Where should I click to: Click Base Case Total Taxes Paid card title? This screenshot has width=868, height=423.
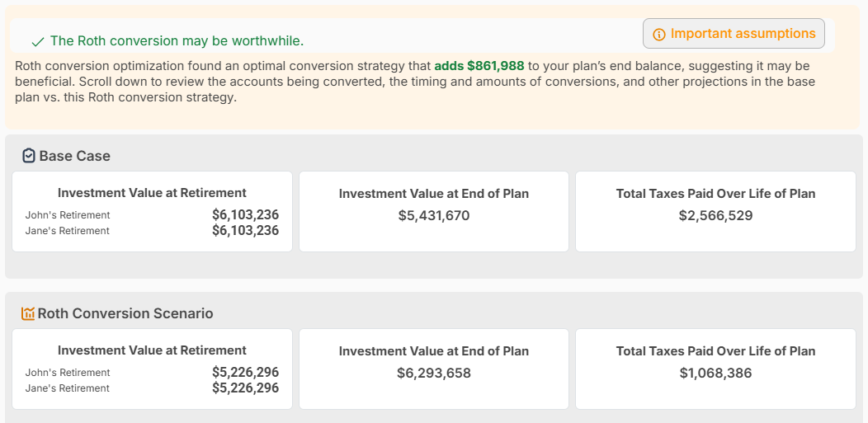coord(715,194)
